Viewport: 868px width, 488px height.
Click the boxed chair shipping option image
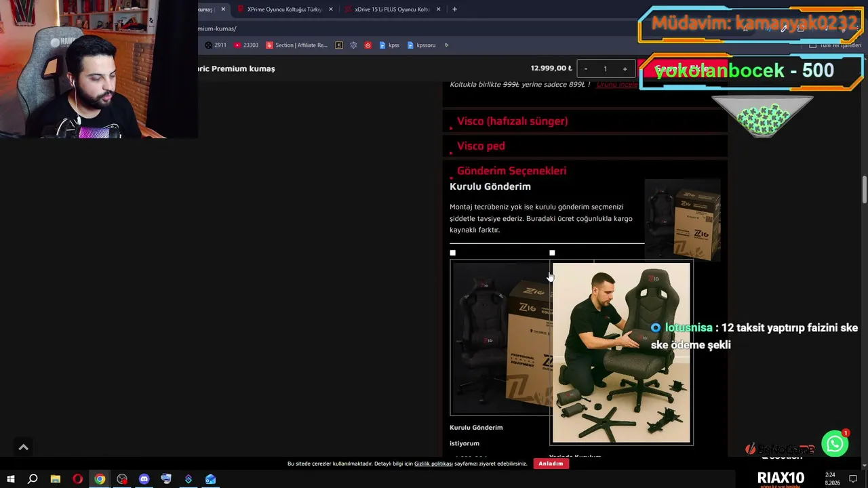coord(500,338)
